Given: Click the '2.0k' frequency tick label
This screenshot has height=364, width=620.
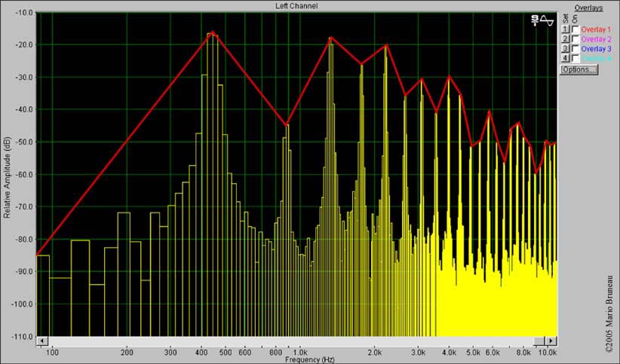Looking at the screenshot, I should point(374,352).
